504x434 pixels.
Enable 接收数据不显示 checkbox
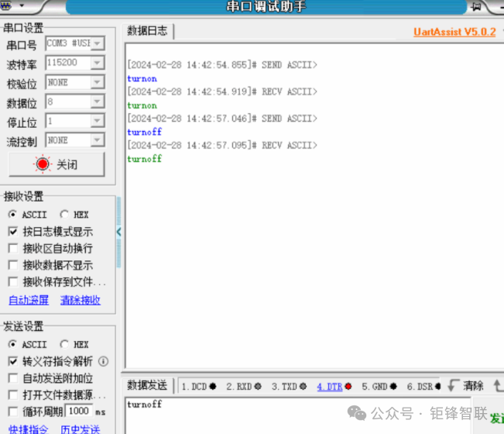(13, 265)
